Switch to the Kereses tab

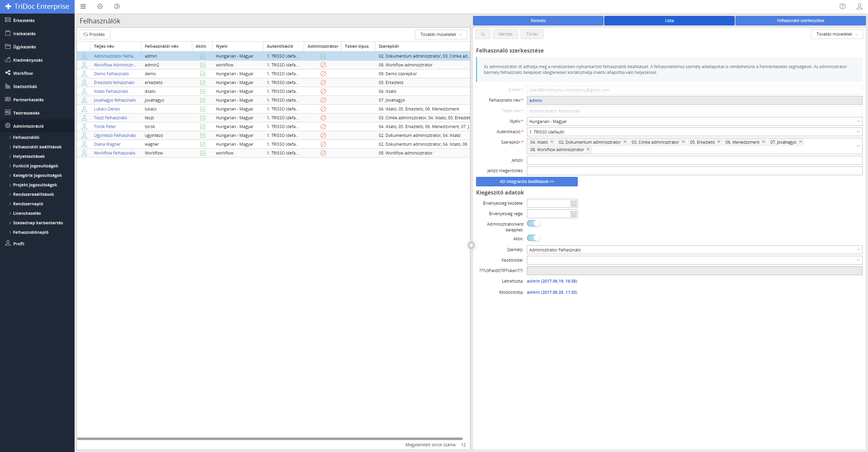(x=538, y=21)
